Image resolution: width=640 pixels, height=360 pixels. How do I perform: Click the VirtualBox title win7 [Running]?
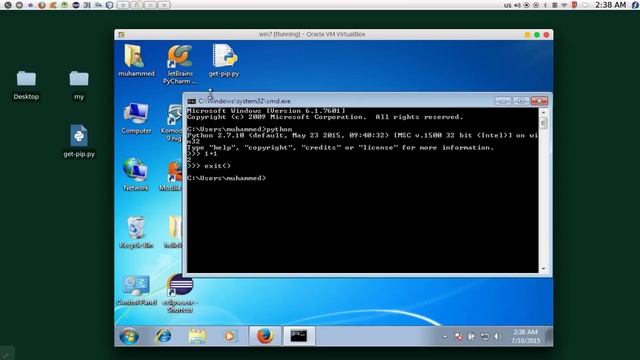click(x=312, y=34)
